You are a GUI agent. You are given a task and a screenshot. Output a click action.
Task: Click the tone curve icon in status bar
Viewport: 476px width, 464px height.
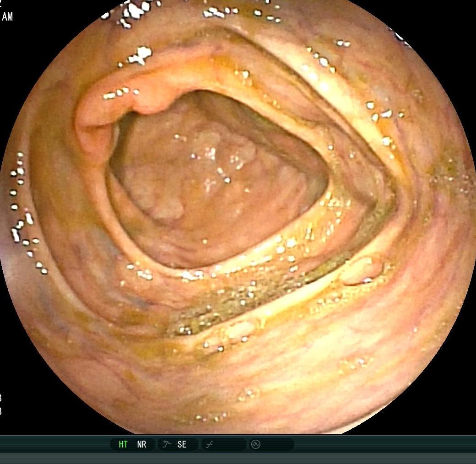(x=209, y=445)
